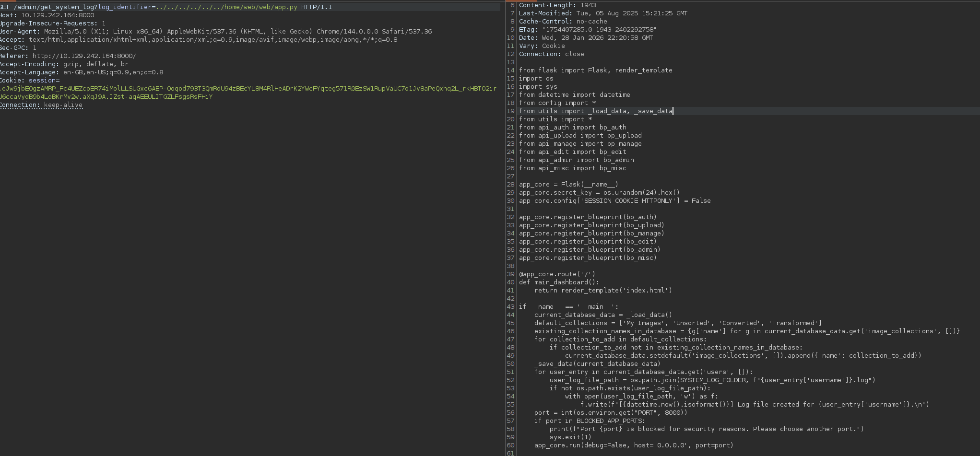
Task: Click 'for collection_to_add in default_collections' line
Action: click(621, 339)
